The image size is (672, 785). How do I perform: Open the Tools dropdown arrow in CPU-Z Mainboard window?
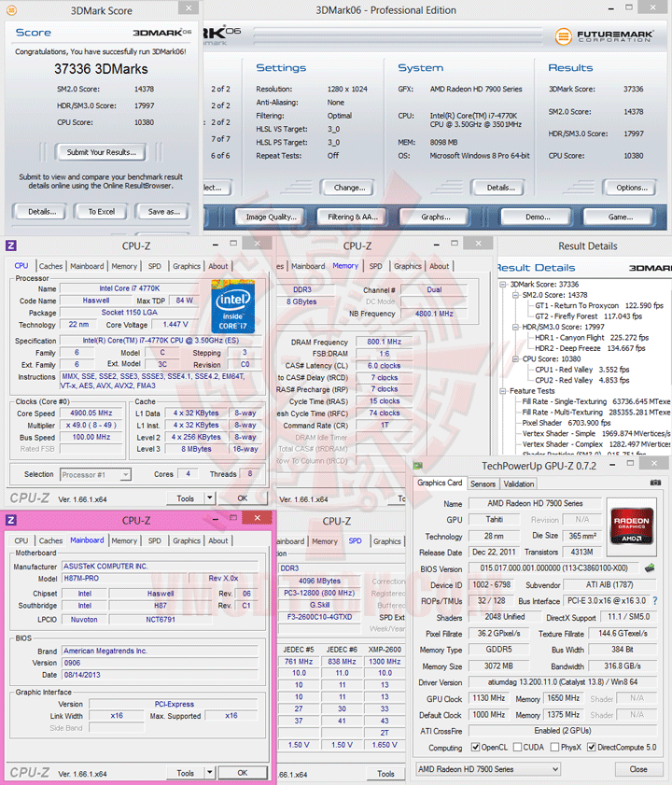(210, 772)
